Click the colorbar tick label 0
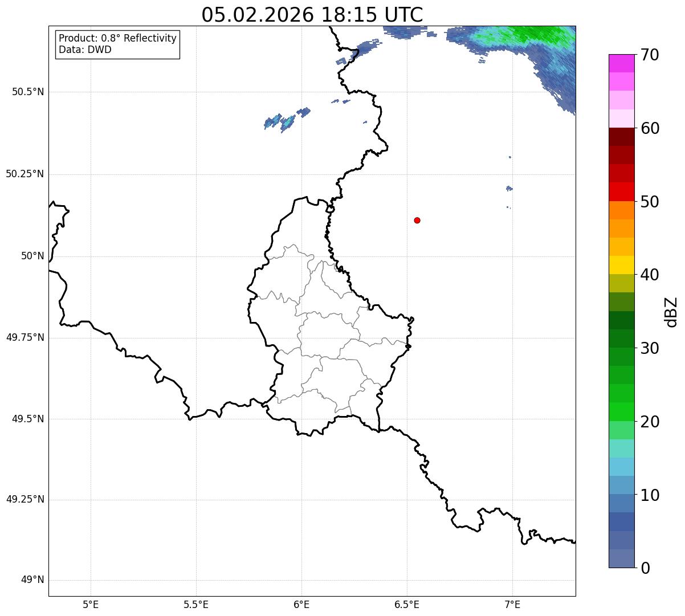Screen dimensions: 685x616 coord(645,568)
